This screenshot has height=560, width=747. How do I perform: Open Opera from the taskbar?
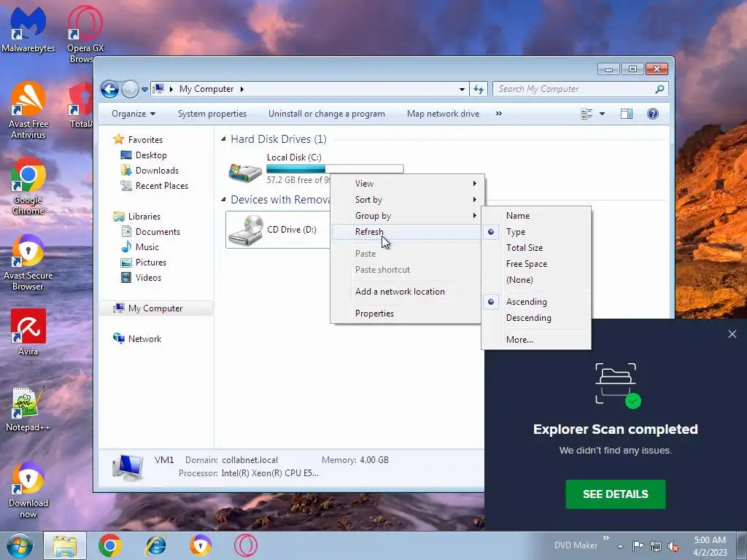[246, 545]
